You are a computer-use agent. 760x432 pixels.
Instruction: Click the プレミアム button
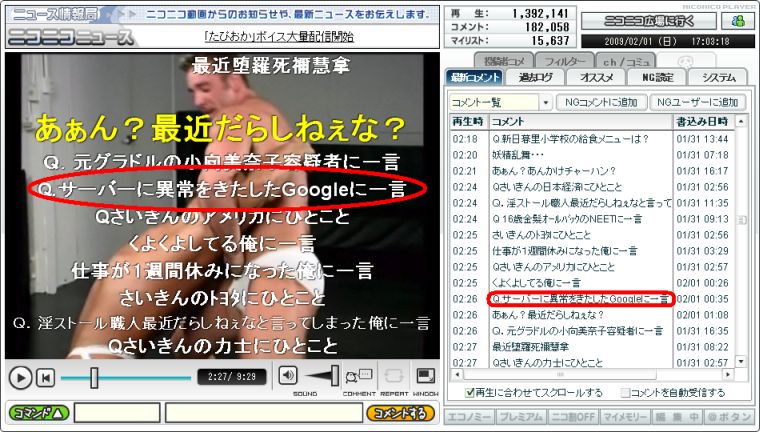coord(521,417)
